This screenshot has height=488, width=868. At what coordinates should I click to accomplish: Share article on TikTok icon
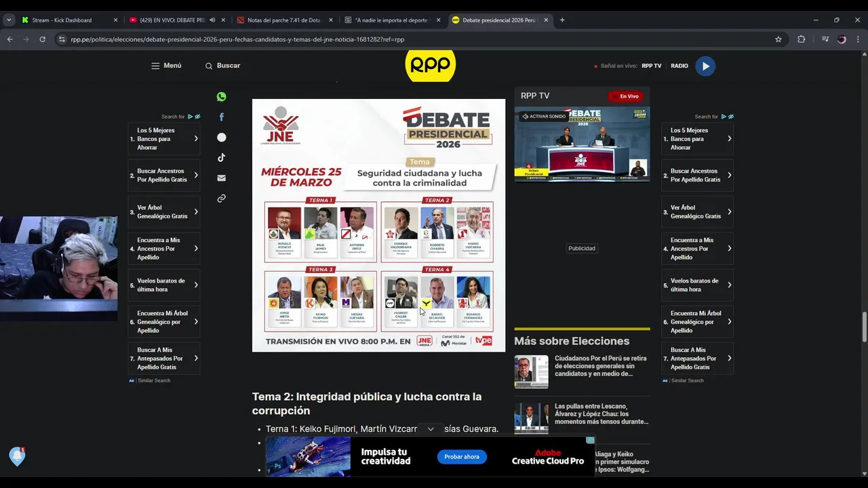[x=221, y=158]
